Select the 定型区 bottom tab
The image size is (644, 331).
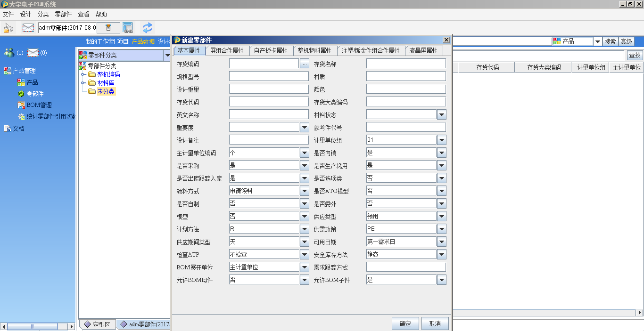(x=97, y=324)
